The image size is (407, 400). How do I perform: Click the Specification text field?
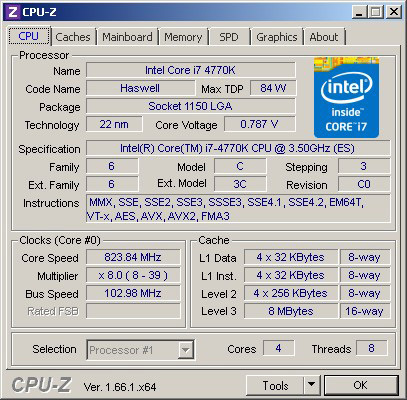[x=238, y=148]
